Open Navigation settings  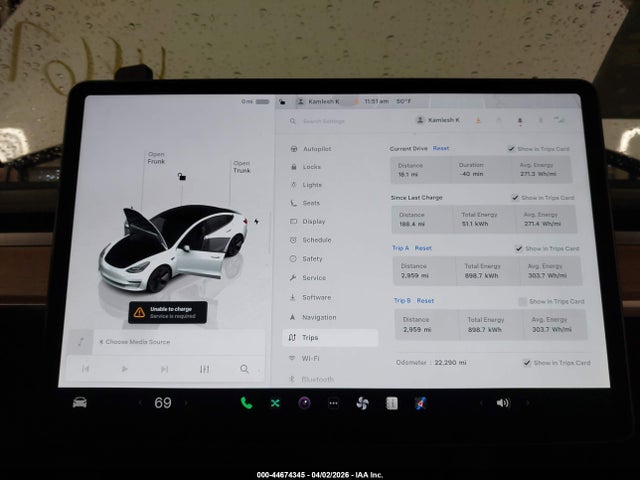[313, 317]
